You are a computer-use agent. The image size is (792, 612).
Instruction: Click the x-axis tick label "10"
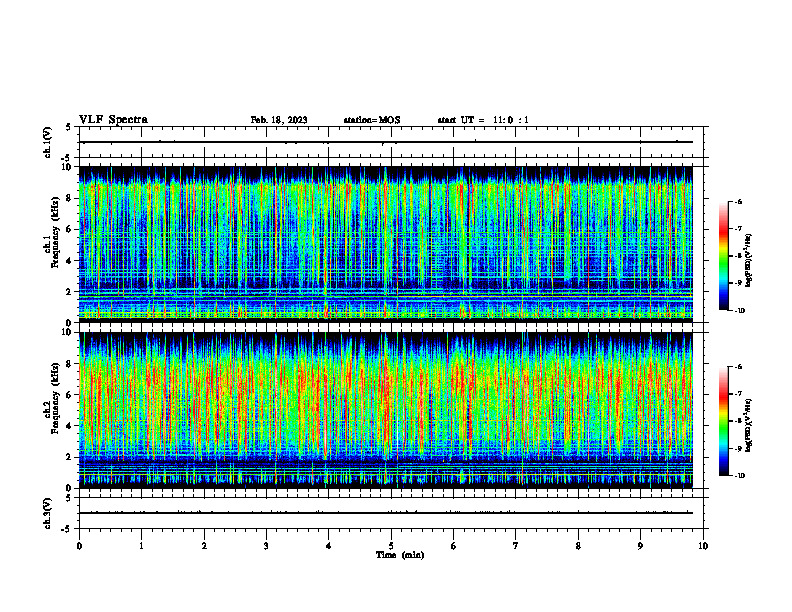(x=703, y=546)
